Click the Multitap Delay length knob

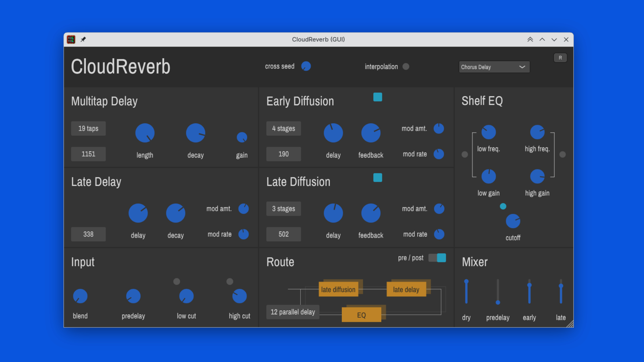coord(145,133)
